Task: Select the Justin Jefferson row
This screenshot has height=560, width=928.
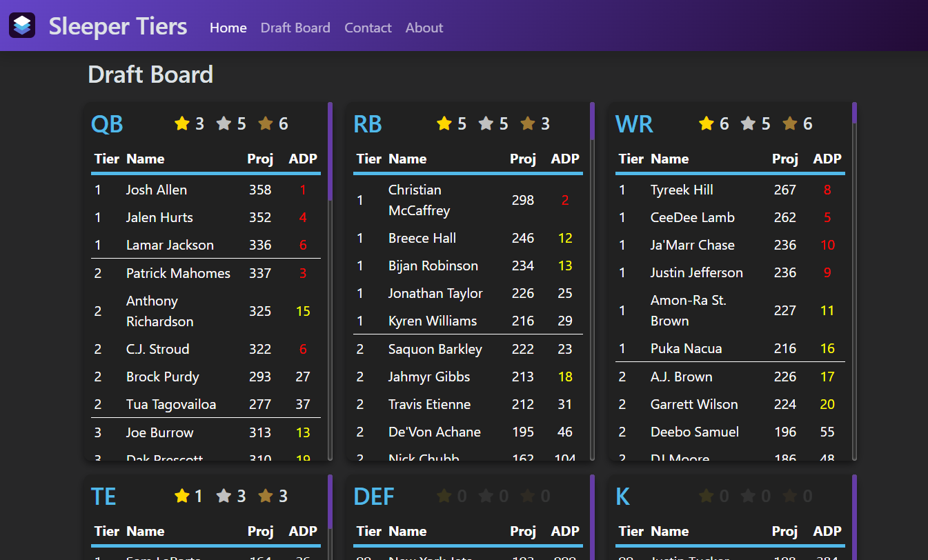Action: pos(730,272)
